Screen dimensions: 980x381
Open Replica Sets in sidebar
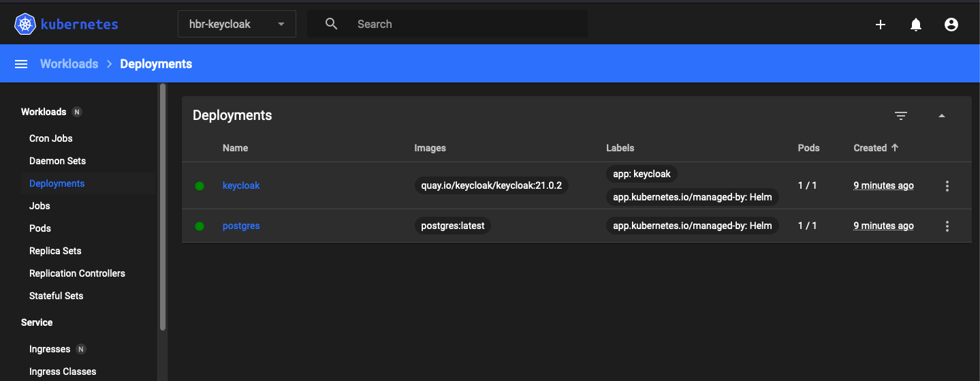tap(55, 251)
